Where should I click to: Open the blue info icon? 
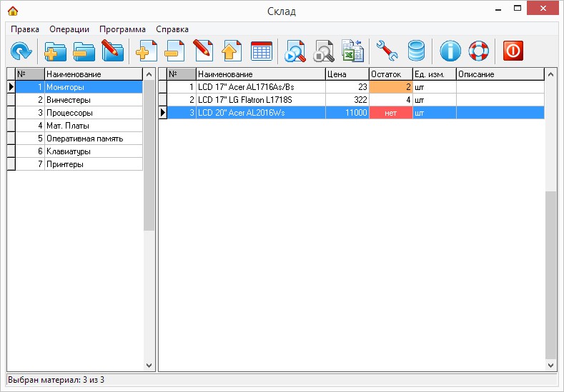tap(450, 51)
